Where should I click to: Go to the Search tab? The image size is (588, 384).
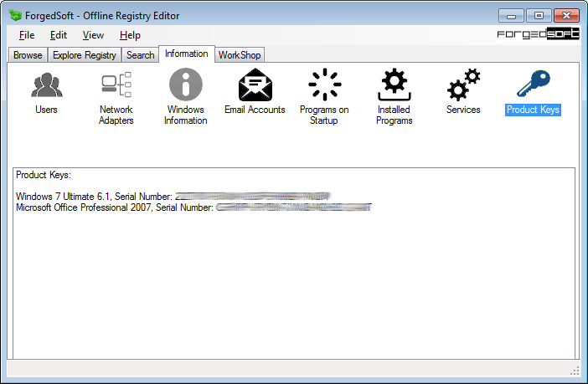point(140,55)
